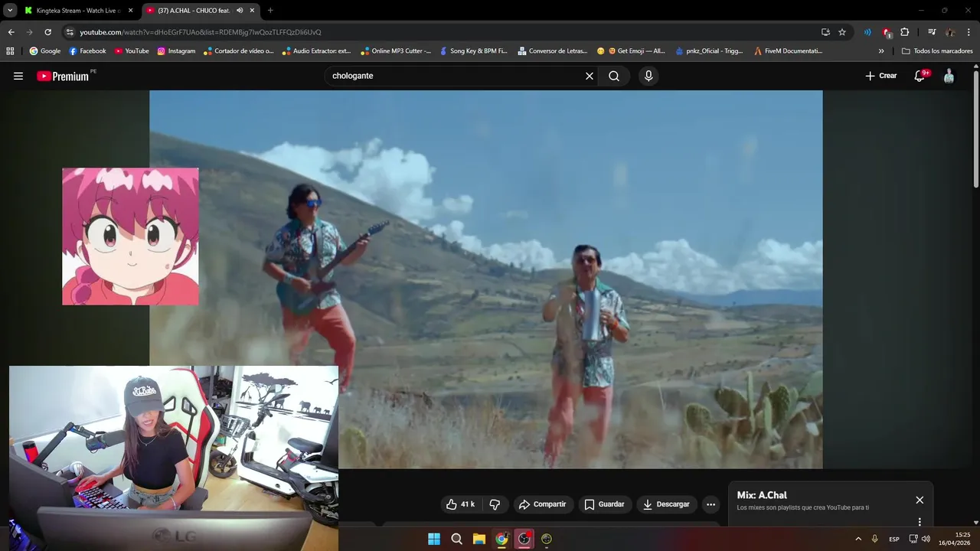Click blue sound-waves extension icon
Screen dimensions: 980x551
(x=867, y=32)
